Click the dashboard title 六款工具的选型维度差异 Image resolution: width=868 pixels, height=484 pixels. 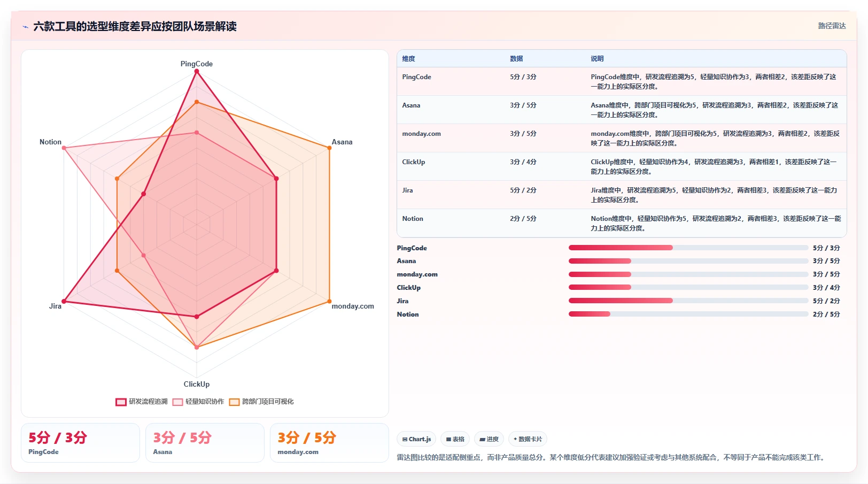[135, 26]
